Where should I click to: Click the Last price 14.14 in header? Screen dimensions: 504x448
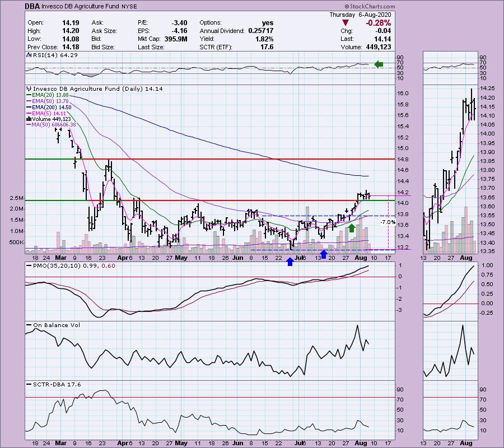pos(383,39)
